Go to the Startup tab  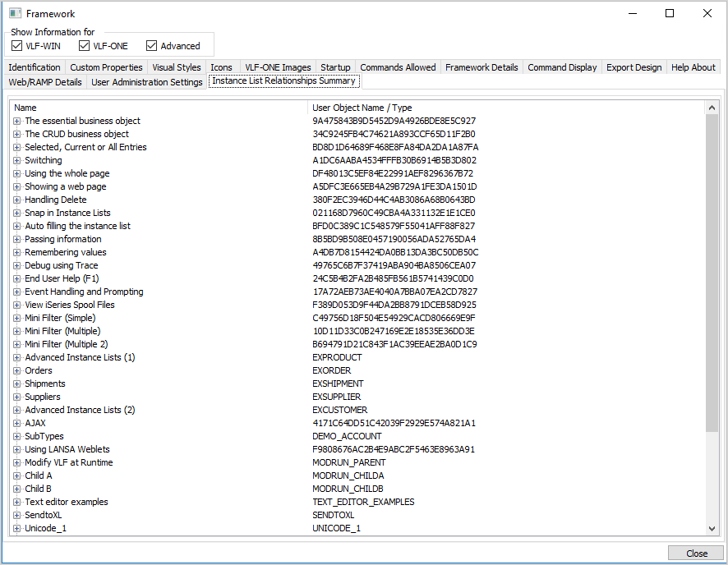[336, 67]
